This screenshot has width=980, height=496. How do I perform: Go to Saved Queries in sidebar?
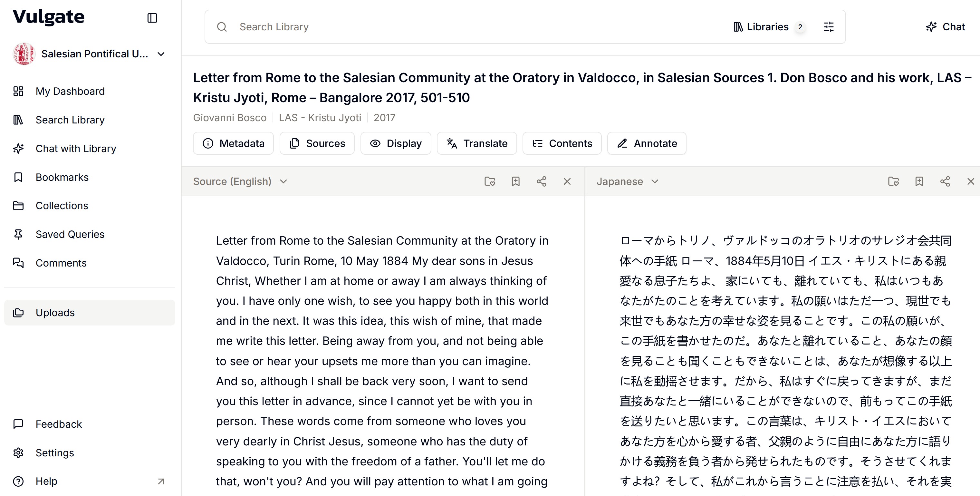70,234
